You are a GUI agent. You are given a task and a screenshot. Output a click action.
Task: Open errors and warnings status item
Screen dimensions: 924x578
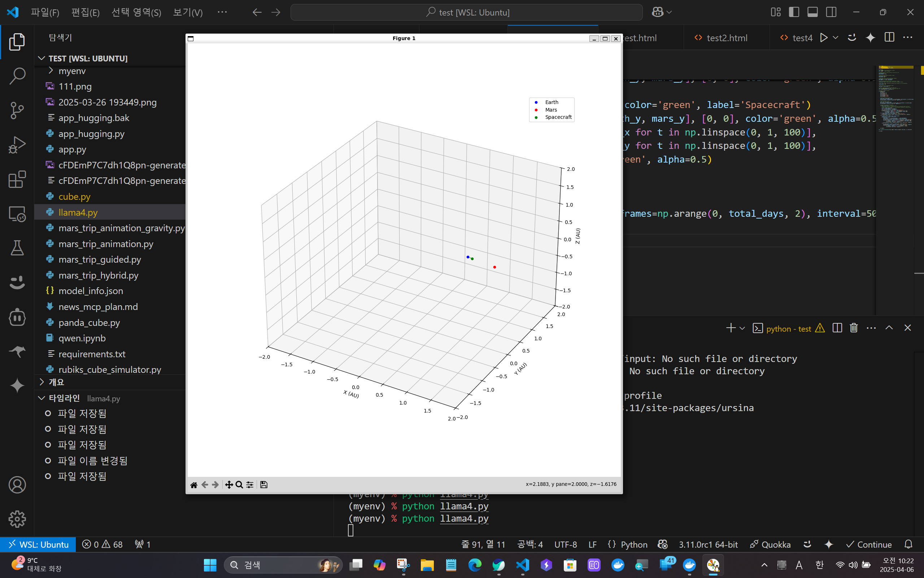pyautogui.click(x=103, y=544)
